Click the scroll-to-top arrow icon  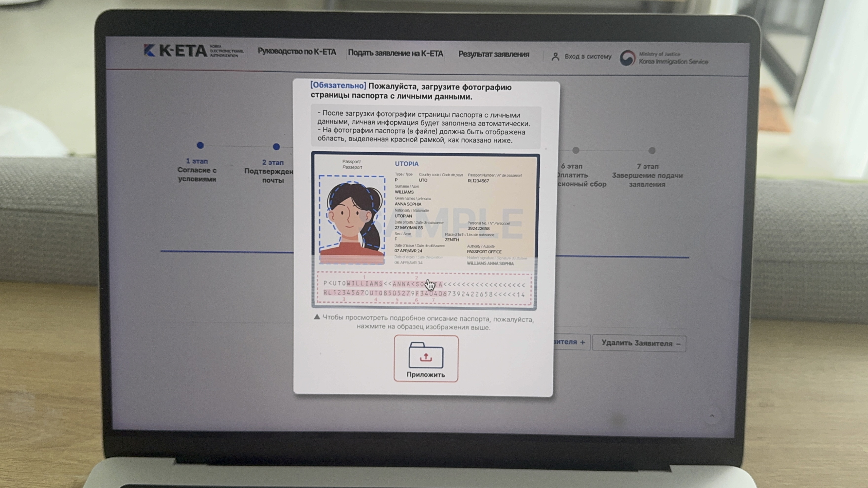(712, 416)
